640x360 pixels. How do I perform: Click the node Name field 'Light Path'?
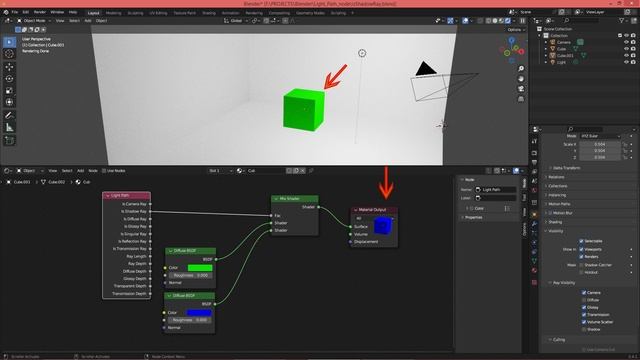pos(496,190)
